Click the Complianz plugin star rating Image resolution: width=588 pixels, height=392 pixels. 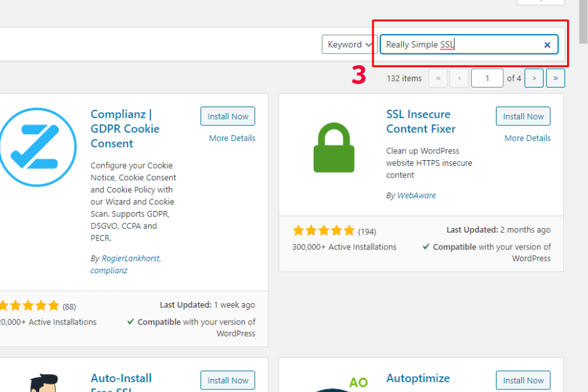29,305
